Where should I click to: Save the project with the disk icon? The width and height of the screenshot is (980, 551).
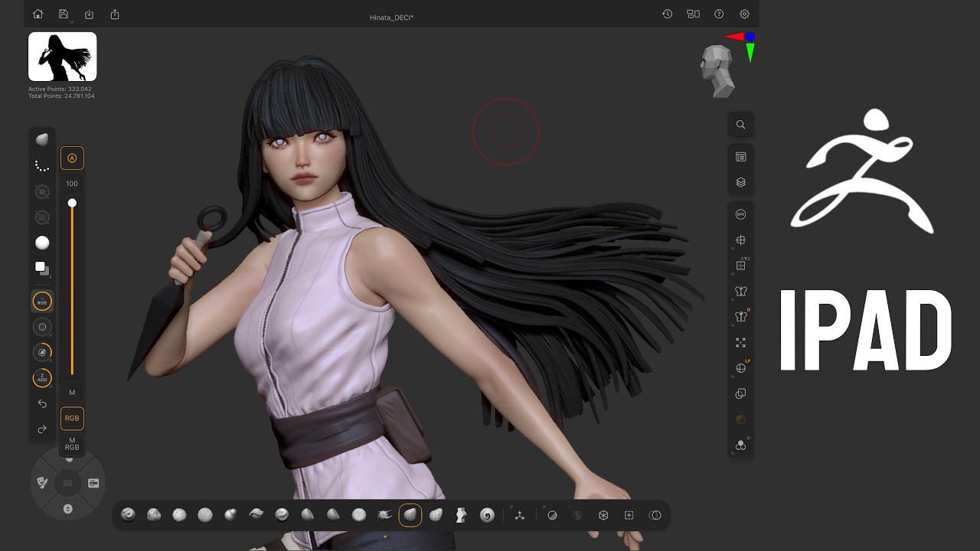[x=64, y=14]
